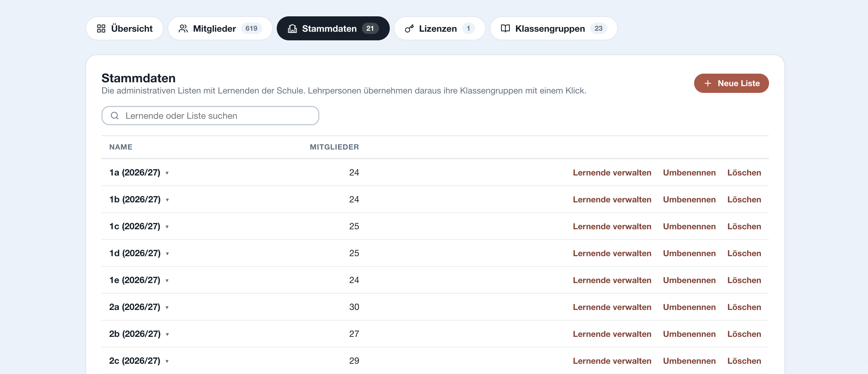Click the key icon on Lizenzen tab

click(409, 28)
